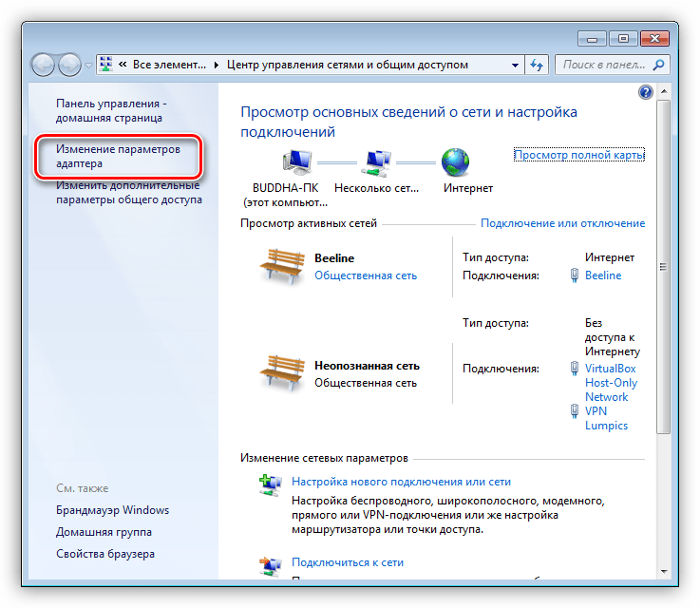
Task: Close the window with red X
Action: pyautogui.click(x=654, y=39)
